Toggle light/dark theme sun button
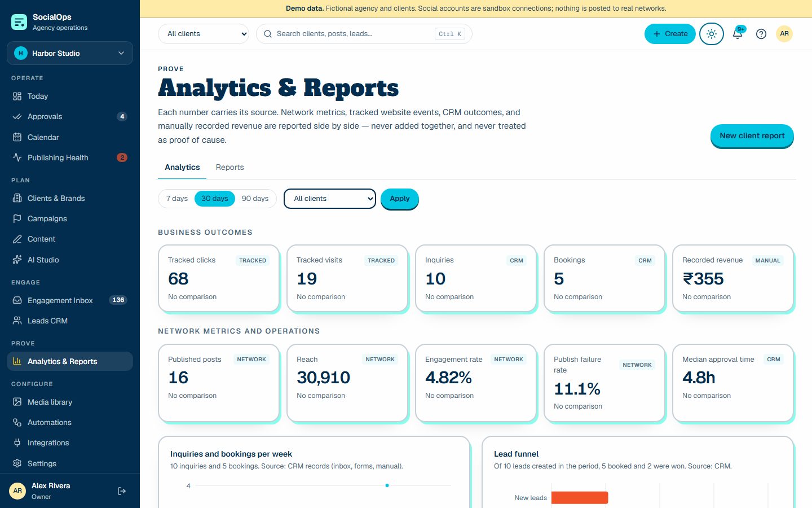812x508 pixels. click(712, 34)
